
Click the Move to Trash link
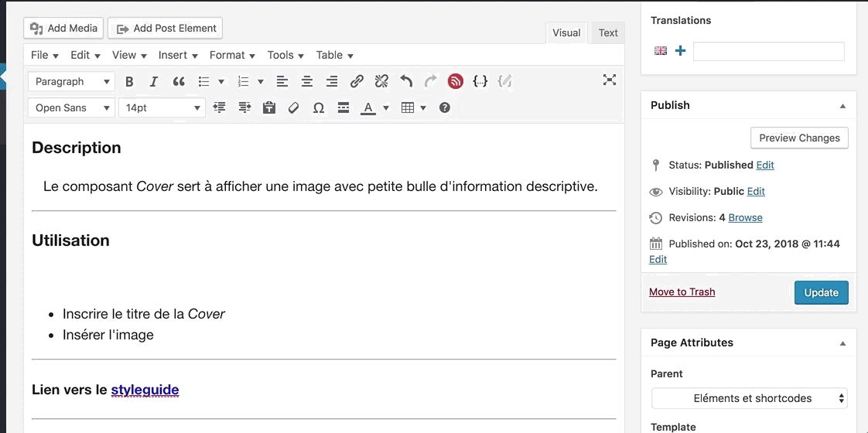(x=682, y=292)
